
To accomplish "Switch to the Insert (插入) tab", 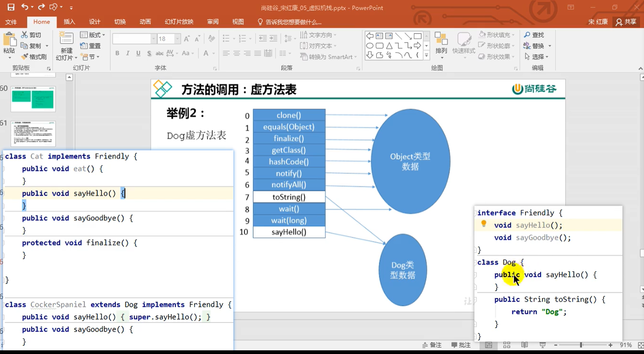I will 69,22.
